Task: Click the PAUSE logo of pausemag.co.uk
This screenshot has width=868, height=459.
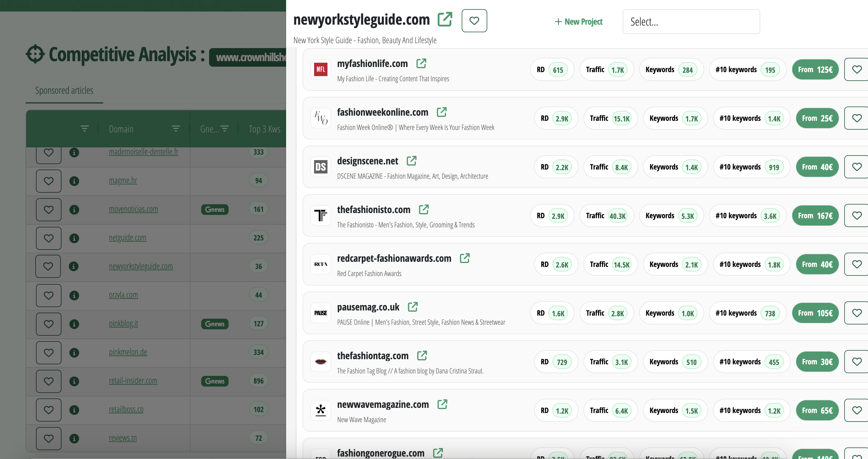Action: (320, 313)
